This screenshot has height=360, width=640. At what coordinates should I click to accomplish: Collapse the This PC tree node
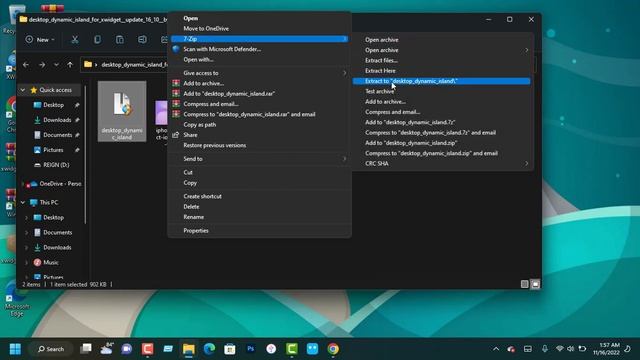(x=23, y=202)
